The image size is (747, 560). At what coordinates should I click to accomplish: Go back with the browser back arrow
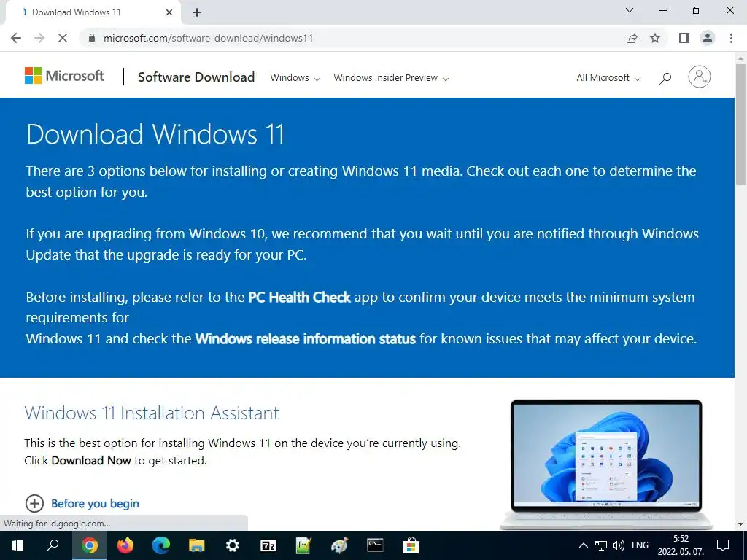click(16, 38)
